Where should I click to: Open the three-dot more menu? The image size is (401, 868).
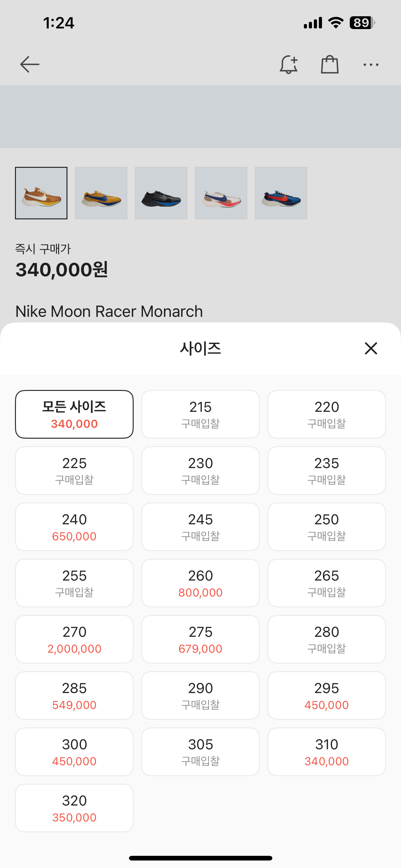[371, 64]
